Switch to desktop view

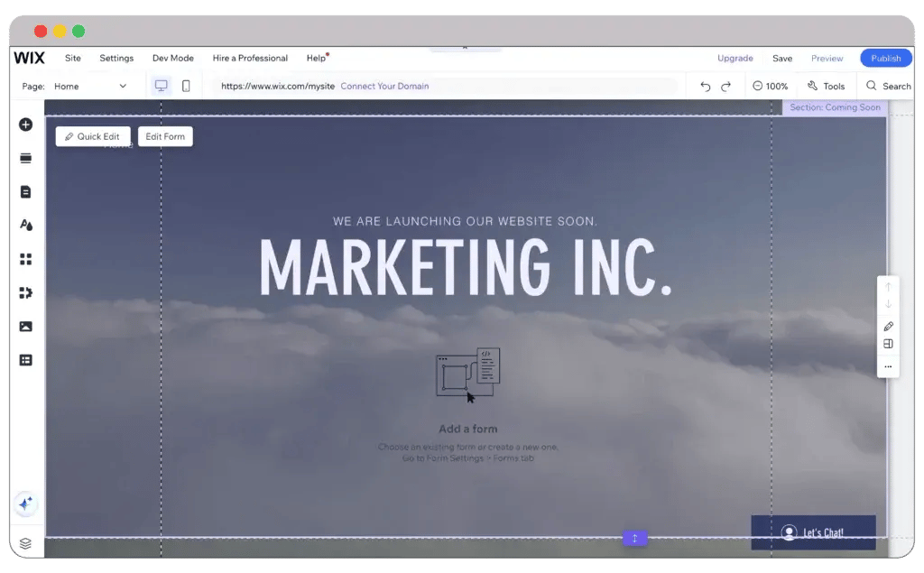pos(162,86)
